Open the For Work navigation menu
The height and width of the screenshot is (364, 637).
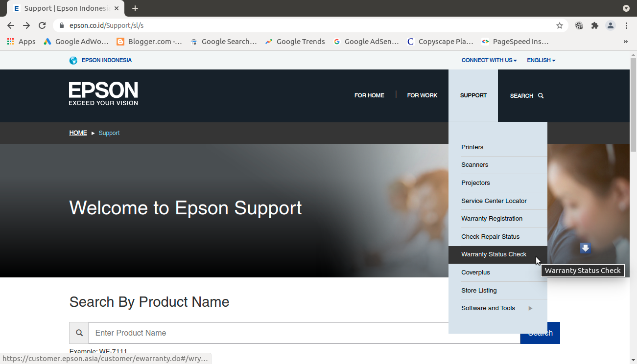click(422, 95)
